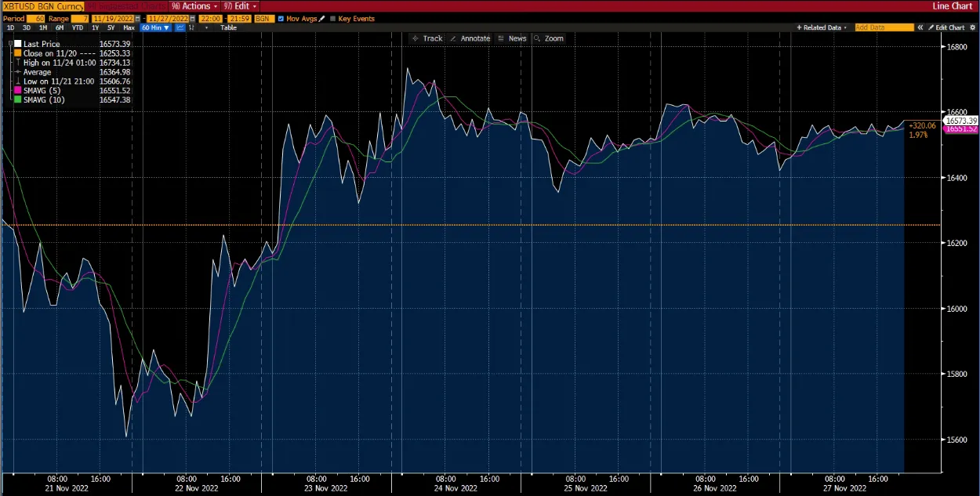The image size is (980, 496).
Task: Click the Table button
Action: click(229, 27)
